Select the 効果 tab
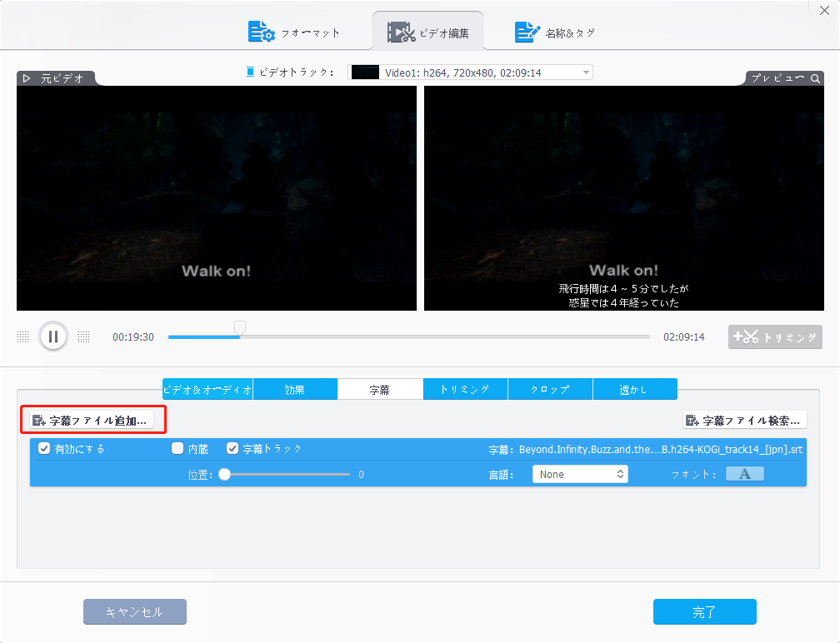The height and width of the screenshot is (643, 840). click(x=295, y=389)
